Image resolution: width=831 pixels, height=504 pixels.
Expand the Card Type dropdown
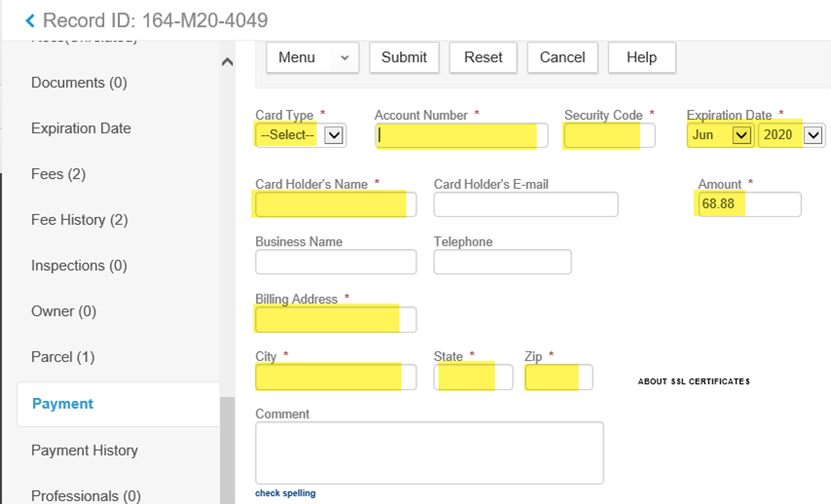(x=300, y=135)
